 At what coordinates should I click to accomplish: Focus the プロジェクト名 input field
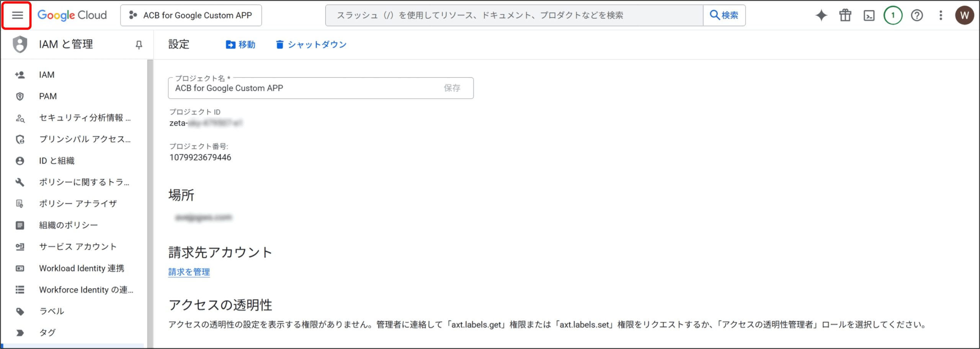click(x=302, y=88)
